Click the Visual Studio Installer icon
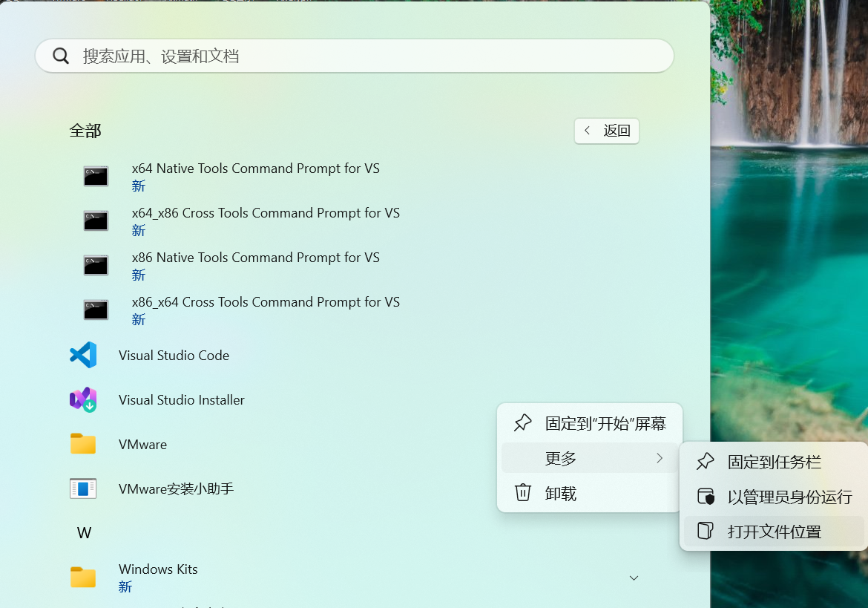Screen dimensions: 868x608 83,400
